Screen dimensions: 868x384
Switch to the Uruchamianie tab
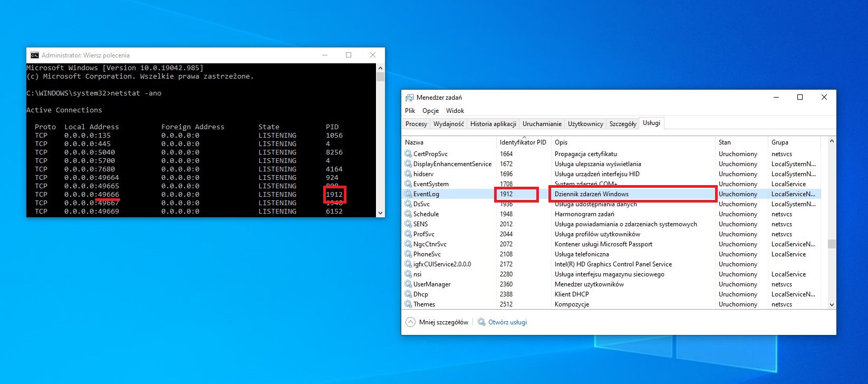[542, 124]
